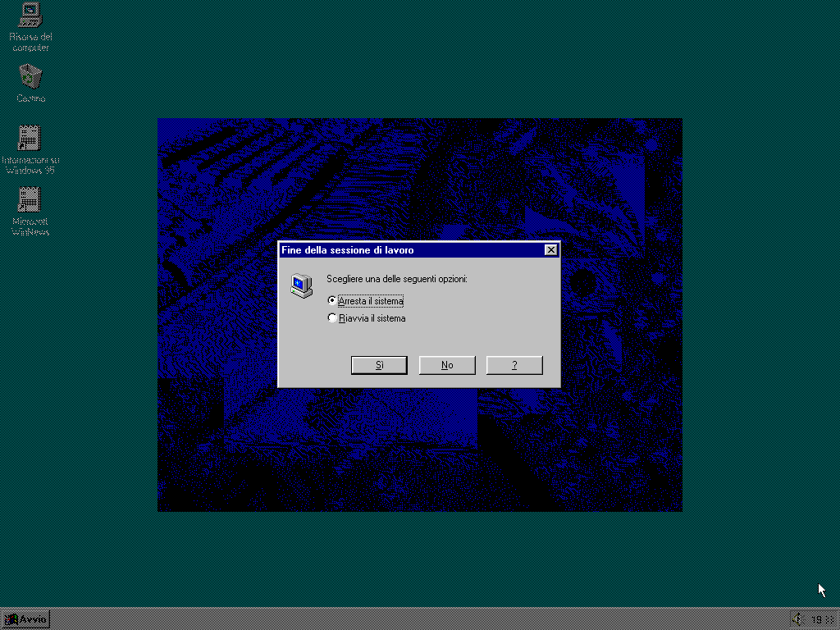Click the taskbar clock
Viewport: 840px width, 630px height.
[x=823, y=620]
